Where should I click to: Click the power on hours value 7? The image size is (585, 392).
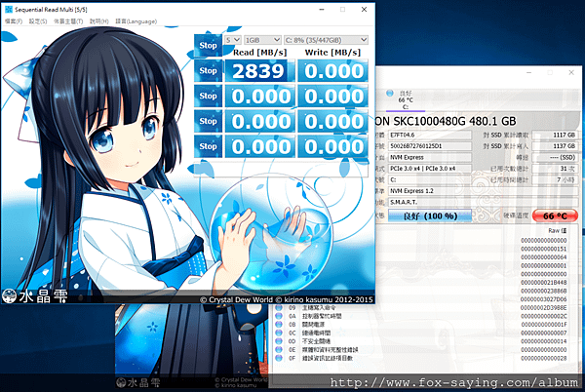pos(555,179)
